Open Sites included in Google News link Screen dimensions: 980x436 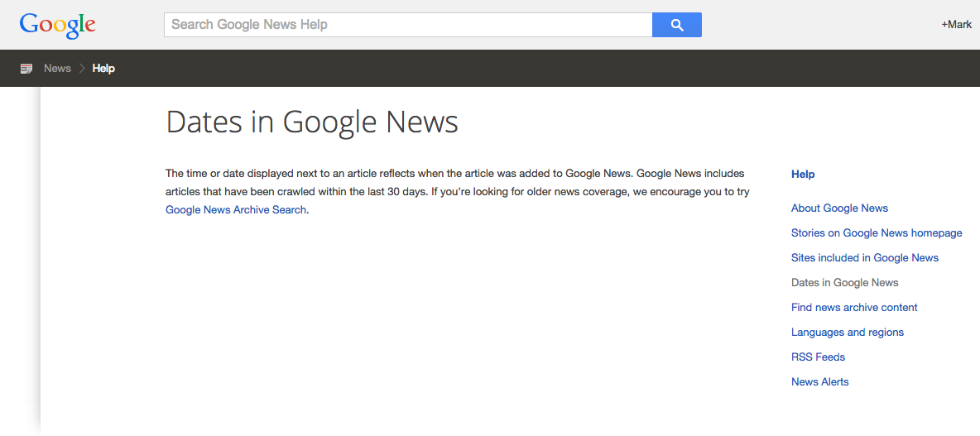tap(865, 258)
